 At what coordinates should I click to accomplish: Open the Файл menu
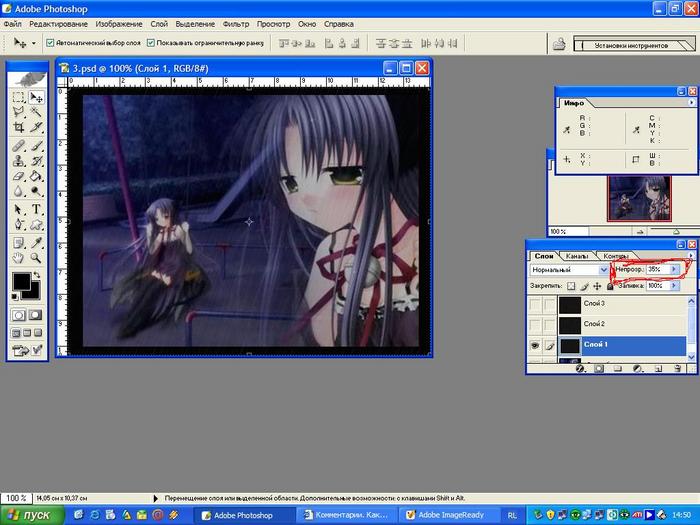(13, 24)
